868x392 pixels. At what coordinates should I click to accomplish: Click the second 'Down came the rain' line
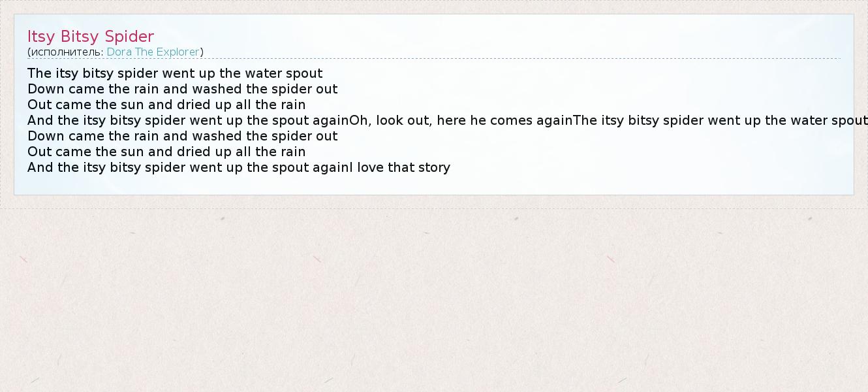[x=182, y=136]
